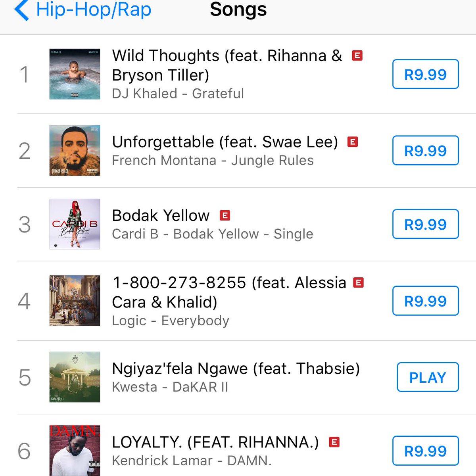476x476 pixels.
Task: Play Ngiyaz'fela Ngawe by Kwesta
Action: click(x=428, y=377)
